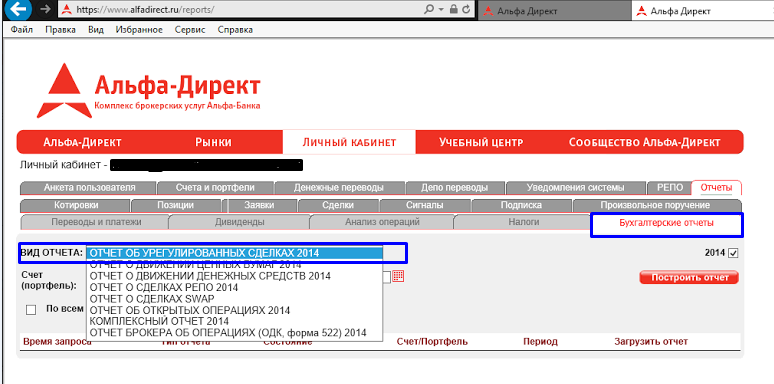Open the Сигналы tab
Image resolution: width=774 pixels, height=384 pixels.
(x=425, y=205)
